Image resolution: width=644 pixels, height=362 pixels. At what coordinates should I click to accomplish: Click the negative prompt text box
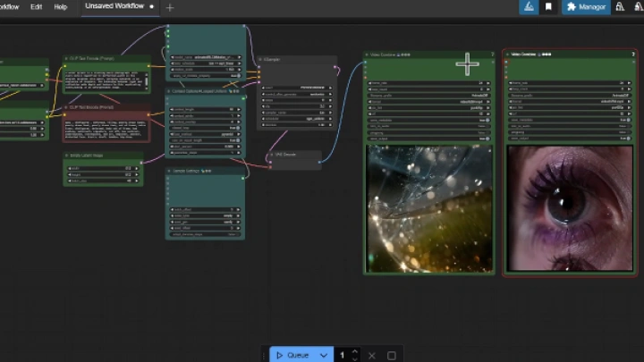tap(106, 130)
